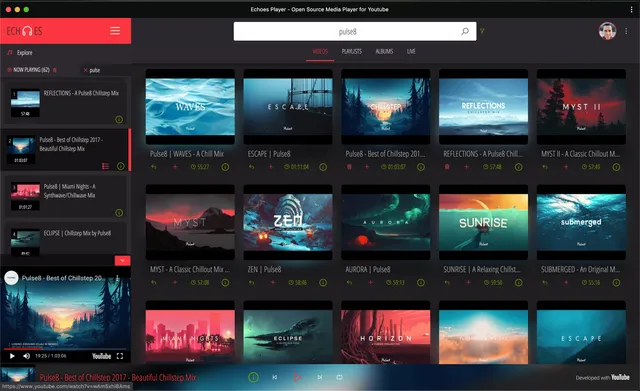Play the WAVES video thumbnail
Screen dimensions: 640x391
pyautogui.click(x=190, y=107)
